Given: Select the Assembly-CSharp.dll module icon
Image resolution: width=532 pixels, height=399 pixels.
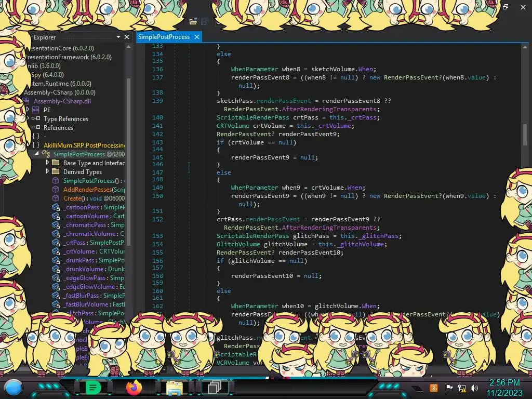Looking at the screenshot, I should click(x=26, y=101).
